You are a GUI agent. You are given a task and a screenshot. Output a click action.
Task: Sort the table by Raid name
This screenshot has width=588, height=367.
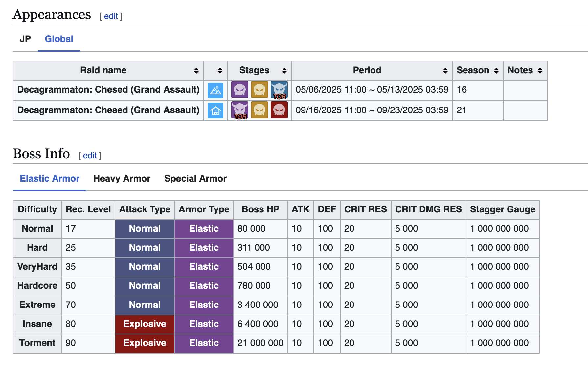pyautogui.click(x=196, y=71)
